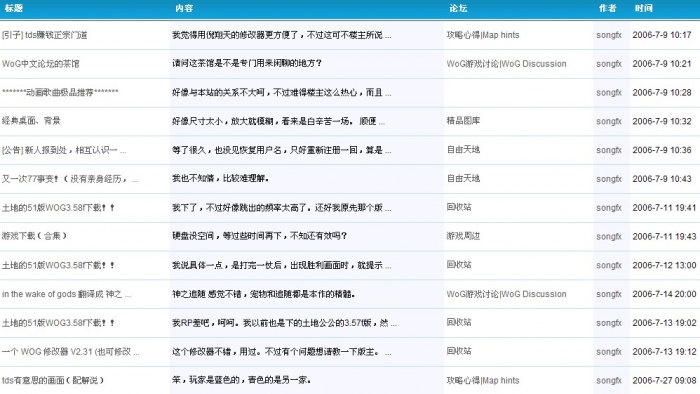Image resolution: width=700 pixels, height=394 pixels.
Task: Open the WOG3.58f thread dated 2006-7-12 13:00
Action: [x=58, y=265]
